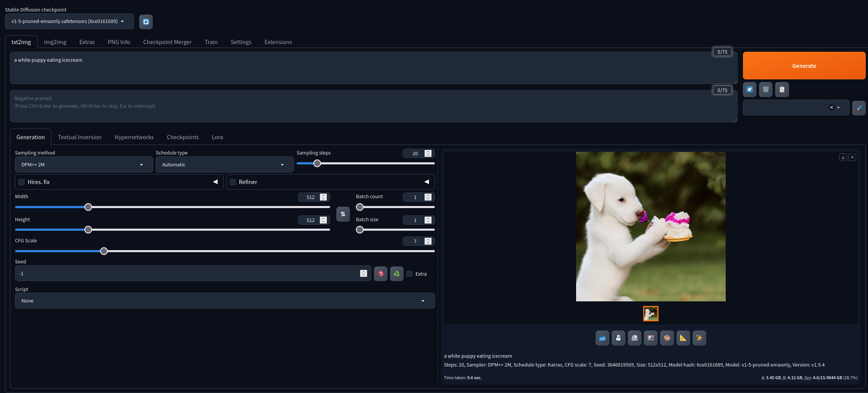Screen dimensions: 868x393
Task: Step the Seed value arrows
Action: 364,273
